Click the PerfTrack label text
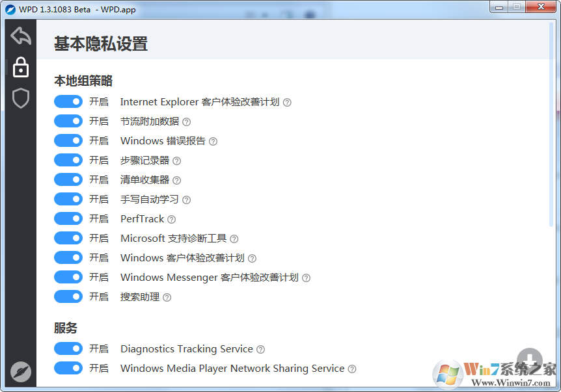Screen dimensions: 561x392 143,218
